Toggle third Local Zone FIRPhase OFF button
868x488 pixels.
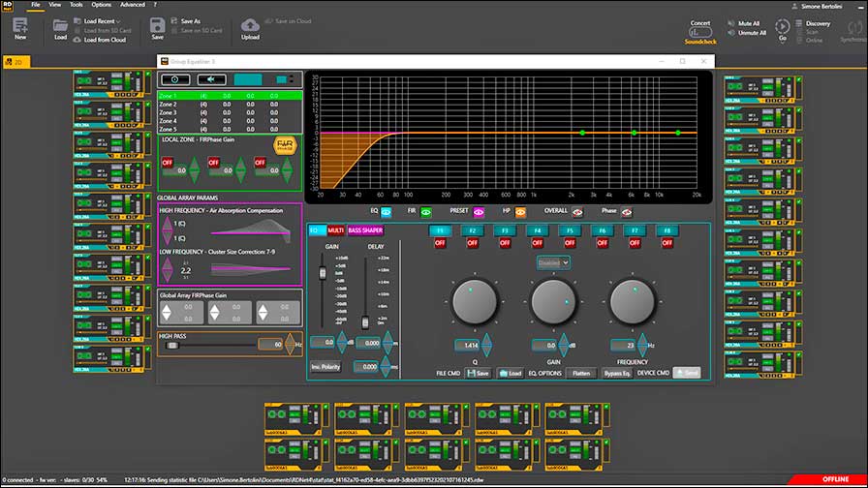point(260,162)
